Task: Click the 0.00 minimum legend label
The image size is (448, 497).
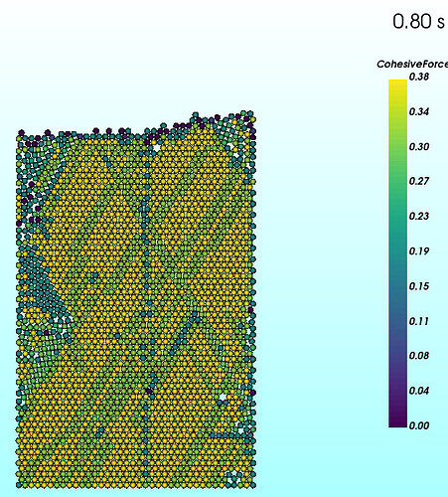Action: point(419,425)
